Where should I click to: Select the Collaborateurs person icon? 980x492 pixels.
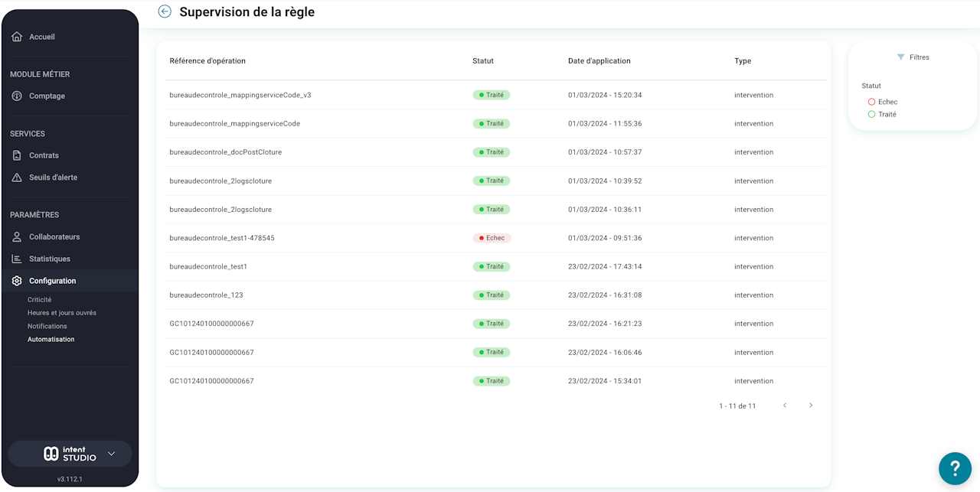pyautogui.click(x=17, y=237)
